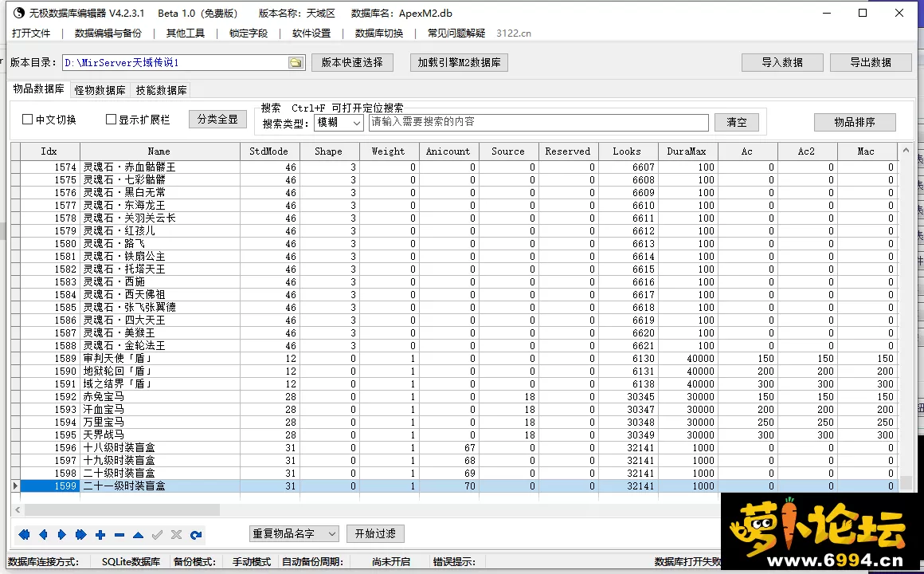
Task: Open the 软件设置 menu
Action: click(311, 33)
